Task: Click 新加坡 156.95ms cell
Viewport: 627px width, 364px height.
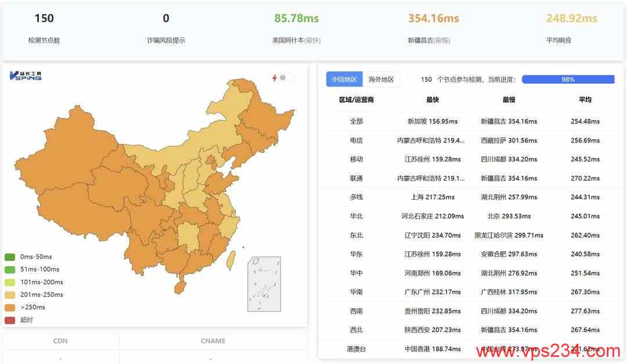Action: tap(433, 121)
